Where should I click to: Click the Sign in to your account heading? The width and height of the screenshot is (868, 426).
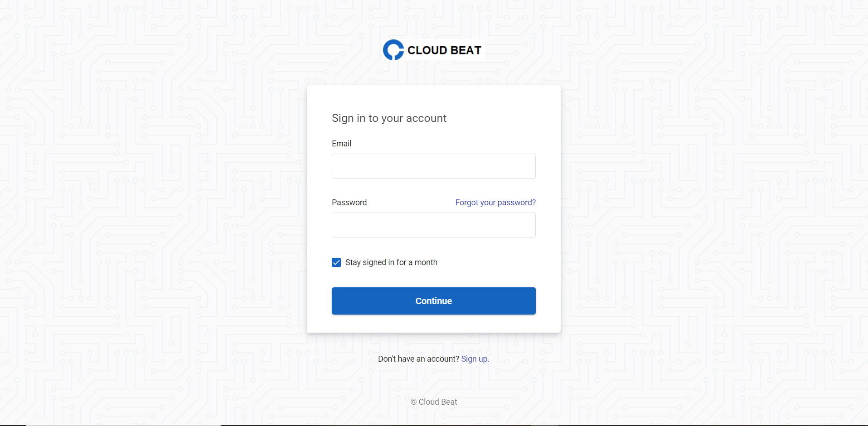pyautogui.click(x=389, y=118)
